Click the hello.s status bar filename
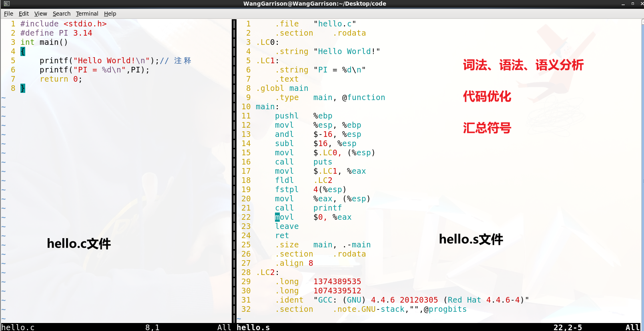This screenshot has width=644, height=331. pos(253,327)
